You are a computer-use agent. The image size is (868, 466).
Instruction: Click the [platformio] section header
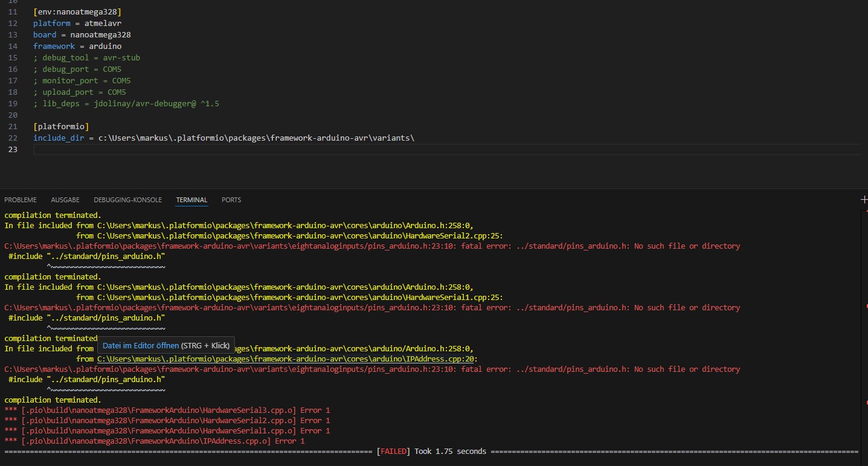point(61,127)
